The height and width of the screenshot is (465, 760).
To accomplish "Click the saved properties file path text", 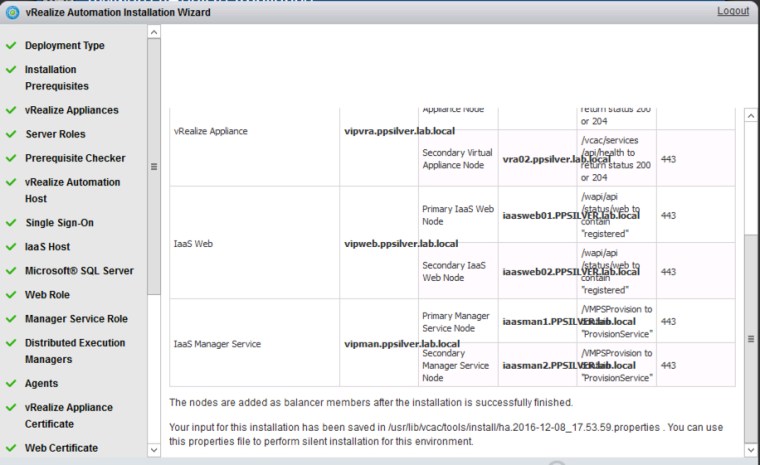I will pyautogui.click(x=523, y=427).
